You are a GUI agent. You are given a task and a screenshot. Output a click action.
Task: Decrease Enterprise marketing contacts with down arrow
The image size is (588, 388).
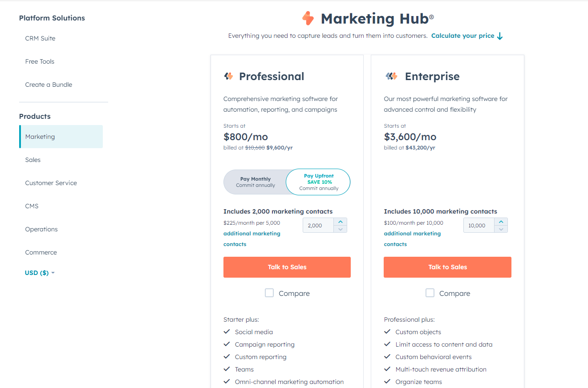click(x=501, y=229)
